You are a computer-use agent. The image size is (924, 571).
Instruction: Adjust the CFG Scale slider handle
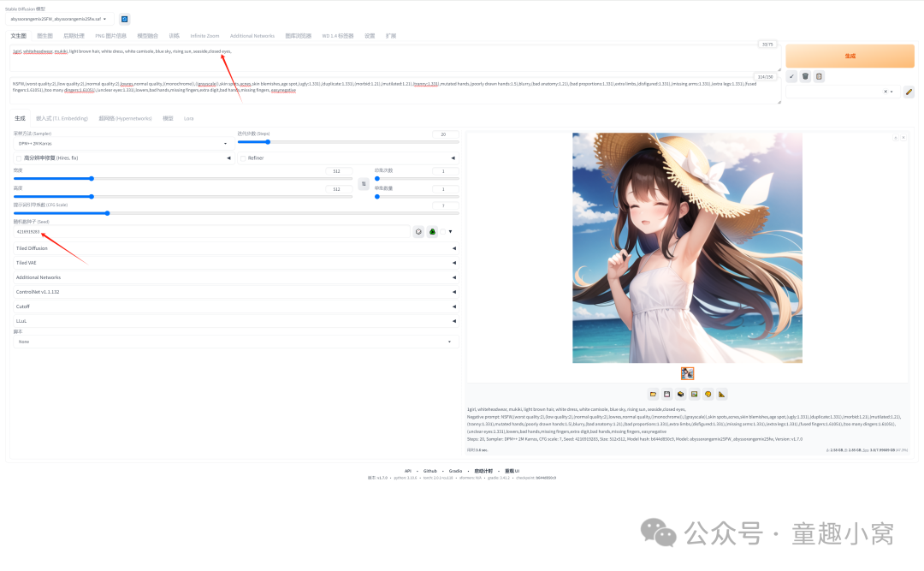(107, 213)
